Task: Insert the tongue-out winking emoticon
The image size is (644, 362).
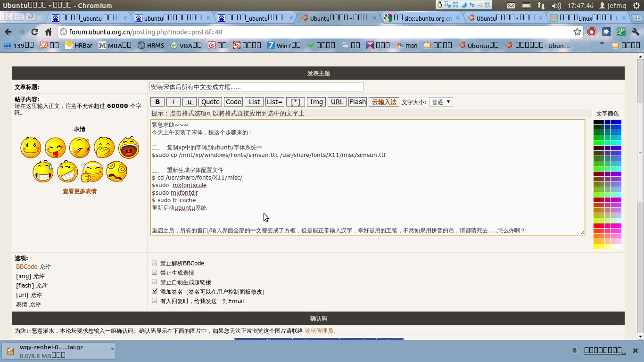Action: click(55, 148)
